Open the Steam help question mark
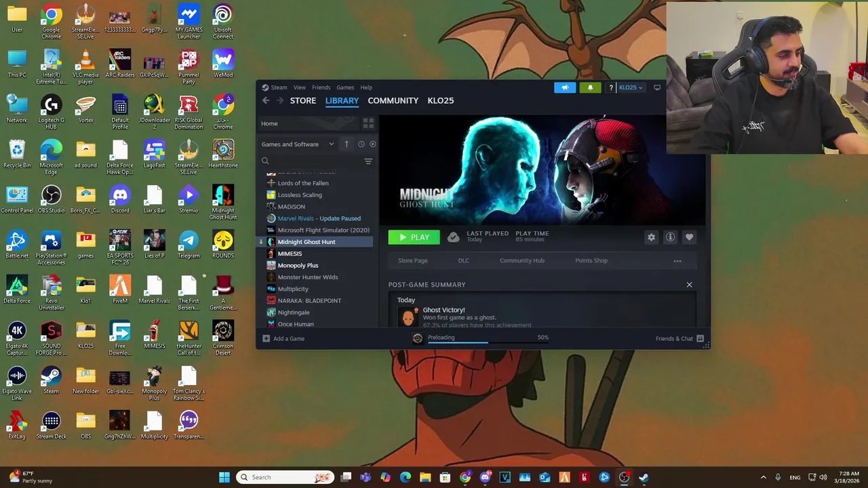Image resolution: width=868 pixels, height=488 pixels. click(x=611, y=87)
